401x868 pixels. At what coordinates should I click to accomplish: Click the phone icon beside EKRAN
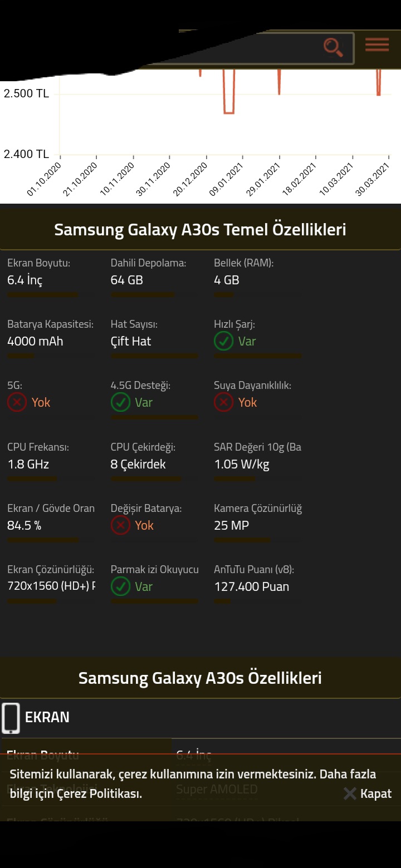[11, 718]
